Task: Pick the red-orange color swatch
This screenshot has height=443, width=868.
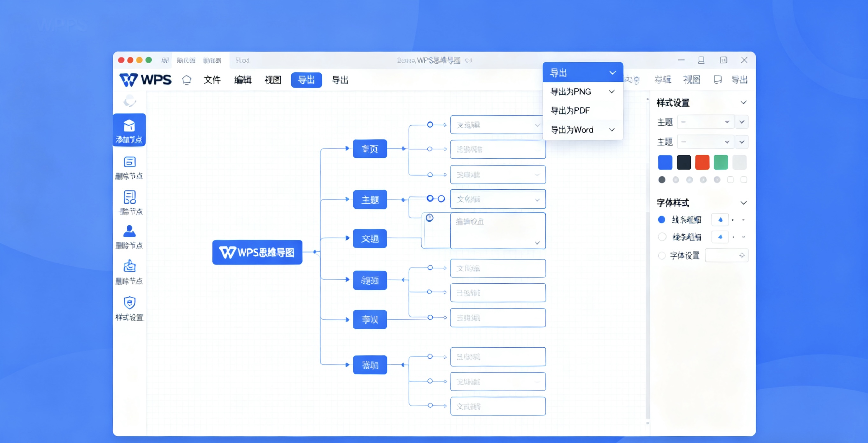Action: click(x=702, y=163)
